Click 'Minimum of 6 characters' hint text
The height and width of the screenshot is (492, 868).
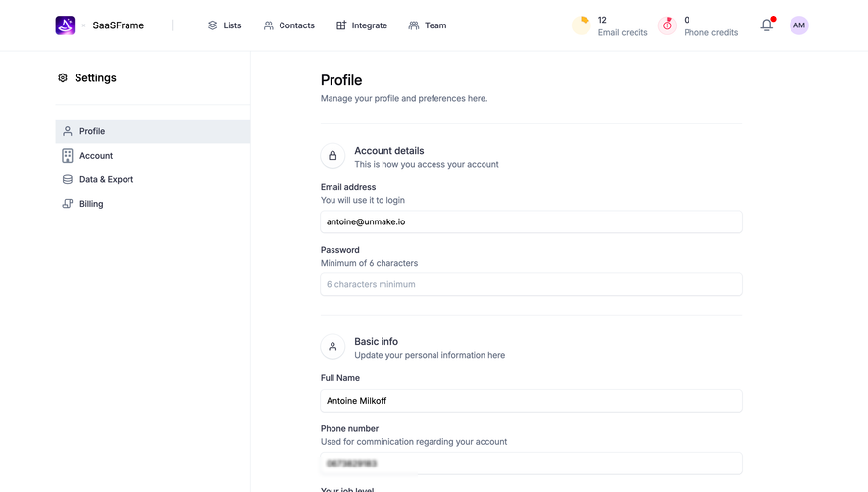pyautogui.click(x=369, y=263)
